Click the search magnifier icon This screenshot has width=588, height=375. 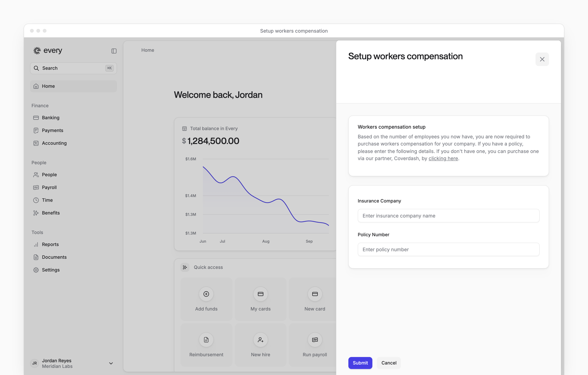click(36, 68)
